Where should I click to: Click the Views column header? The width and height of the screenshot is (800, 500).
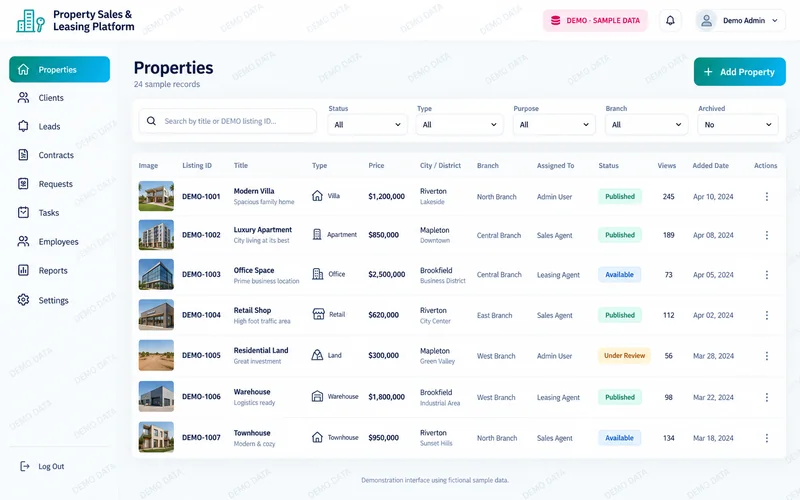click(x=666, y=165)
